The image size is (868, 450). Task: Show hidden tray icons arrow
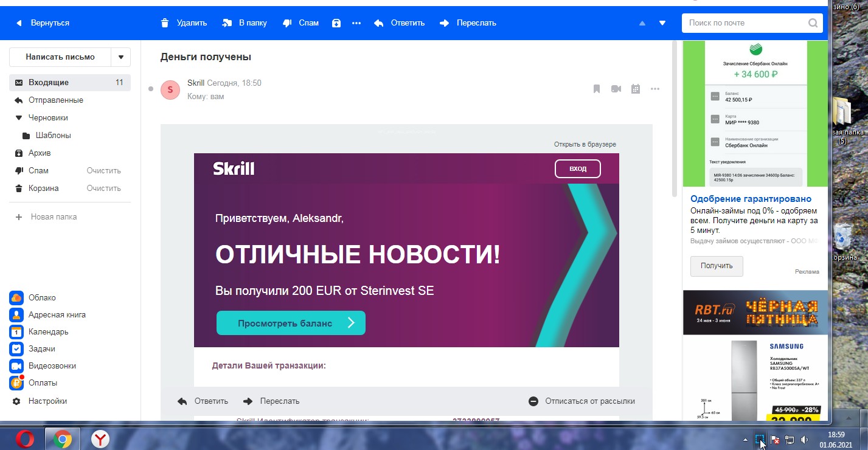(746, 439)
